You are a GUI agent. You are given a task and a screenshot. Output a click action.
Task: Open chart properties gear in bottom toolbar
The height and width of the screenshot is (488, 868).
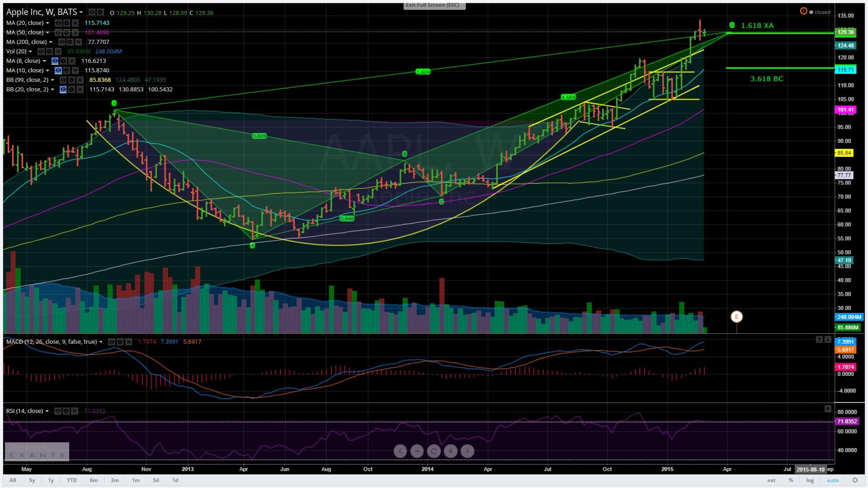click(x=855, y=480)
